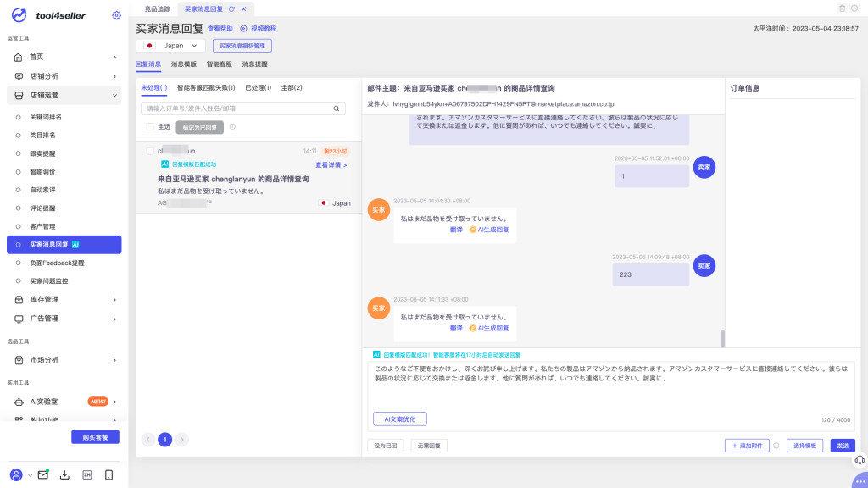Click into the reply message text area
Image resolution: width=868 pixels, height=488 pixels.
coord(611,385)
